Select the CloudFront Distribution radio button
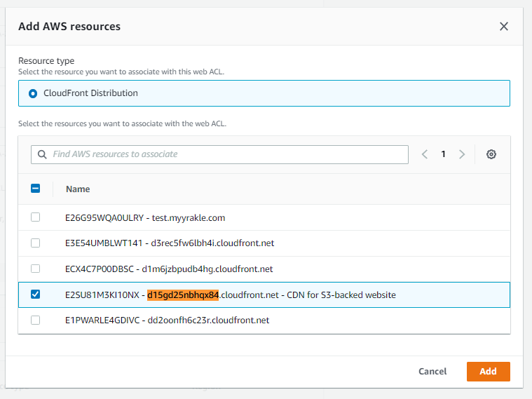532x399 pixels. tap(32, 93)
